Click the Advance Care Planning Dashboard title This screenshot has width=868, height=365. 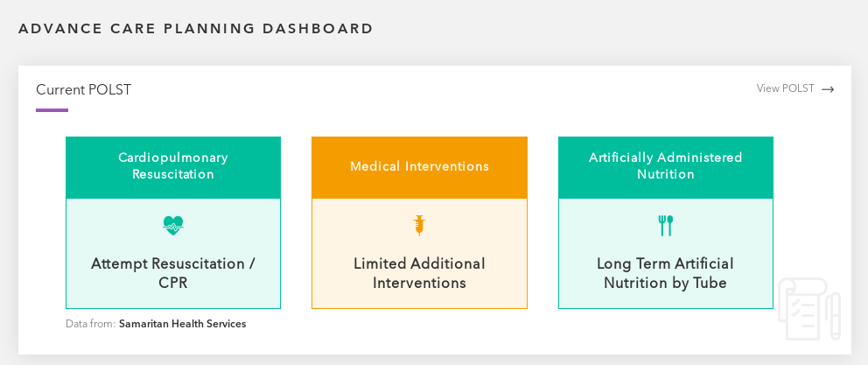[x=196, y=28]
